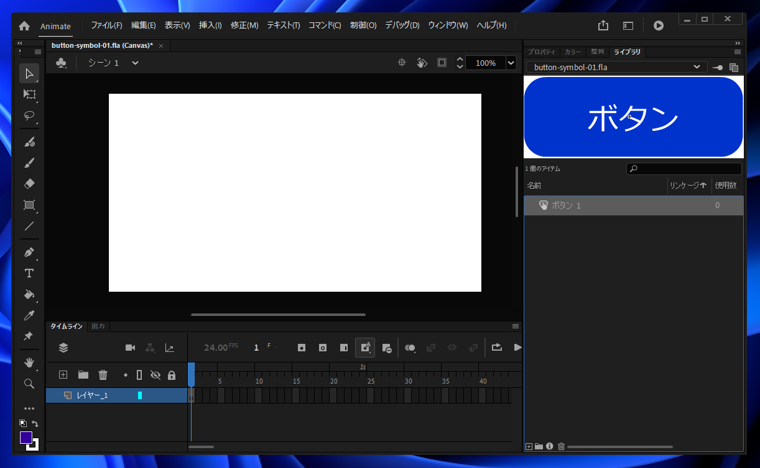Viewport: 760px width, 468px height.
Task: Toggle parenting view in timeline
Action: 150,347
